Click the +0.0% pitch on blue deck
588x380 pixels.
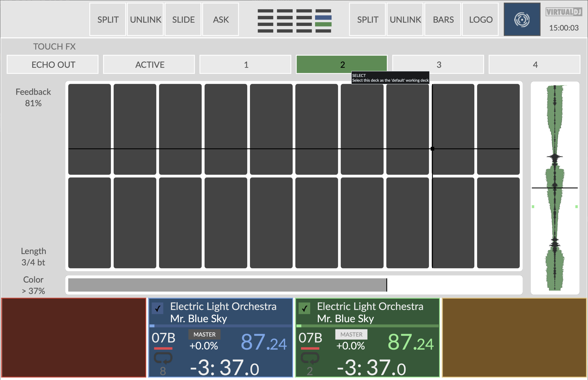[x=204, y=346]
